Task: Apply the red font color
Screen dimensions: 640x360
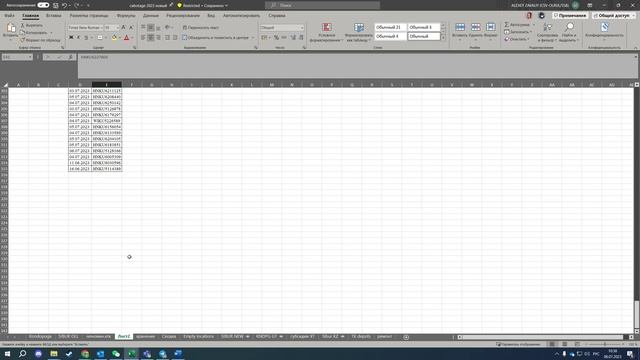Action: 127,38
